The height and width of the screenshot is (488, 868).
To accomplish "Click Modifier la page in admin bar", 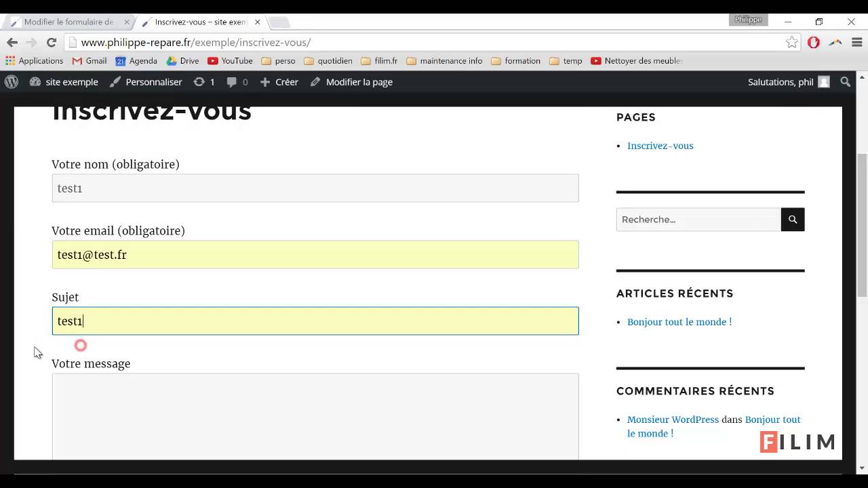I will tap(351, 82).
